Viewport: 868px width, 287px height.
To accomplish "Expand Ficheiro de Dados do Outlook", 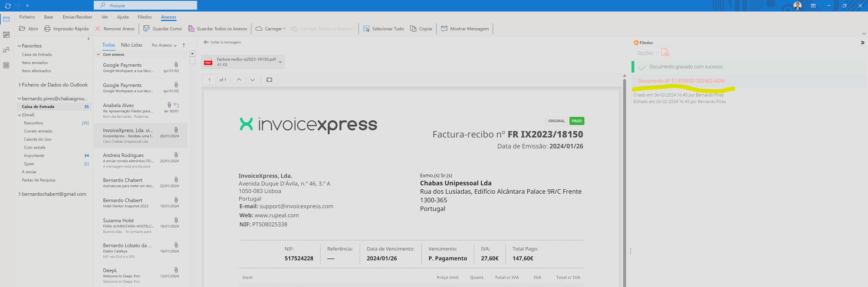I will pyautogui.click(x=20, y=85).
